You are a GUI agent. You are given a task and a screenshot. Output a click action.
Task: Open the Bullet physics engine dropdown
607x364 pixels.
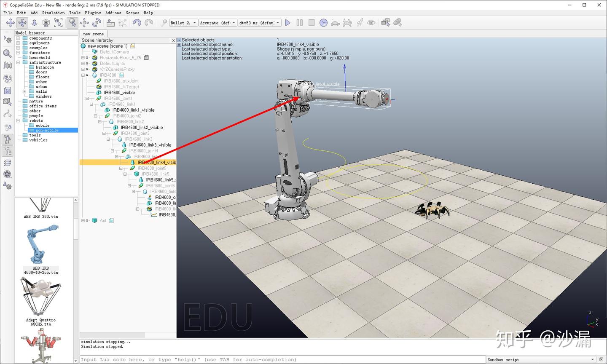click(183, 23)
